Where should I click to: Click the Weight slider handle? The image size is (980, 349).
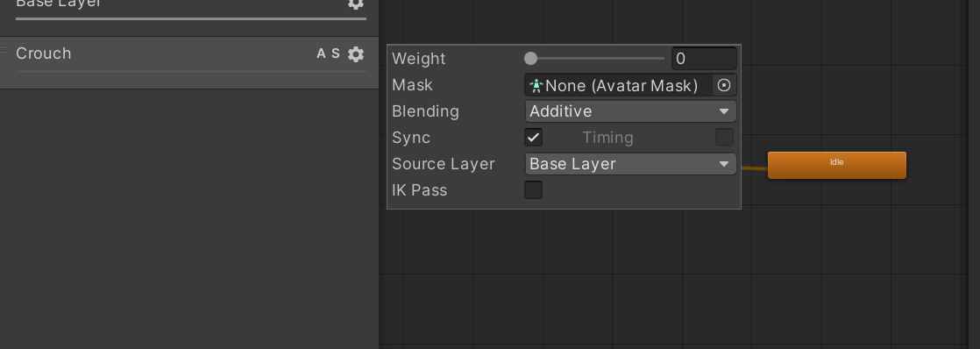[530, 59]
